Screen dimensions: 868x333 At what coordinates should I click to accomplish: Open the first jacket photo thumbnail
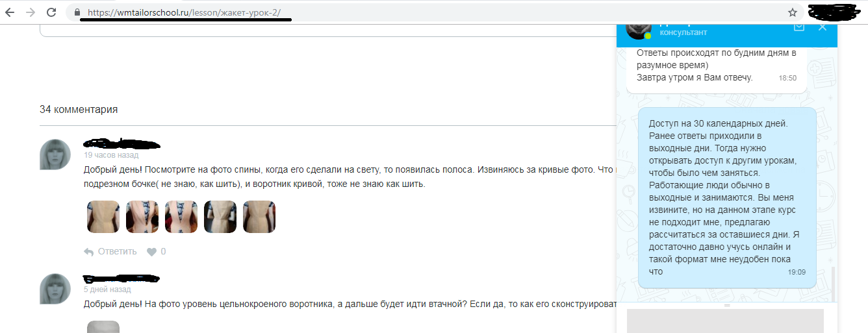pos(103,217)
